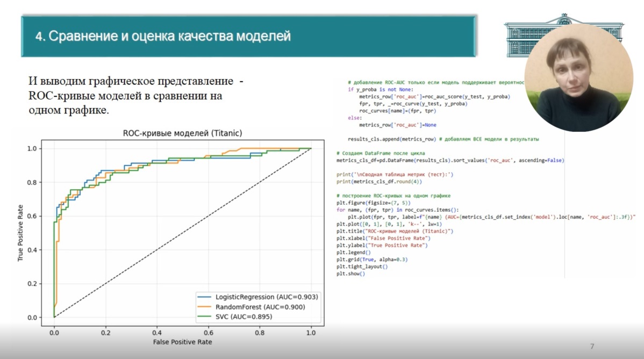Select the roc_auc_score(y_test, y_proba) code line
Image resolution: width=644 pixels, height=359 pixels.
point(434,97)
